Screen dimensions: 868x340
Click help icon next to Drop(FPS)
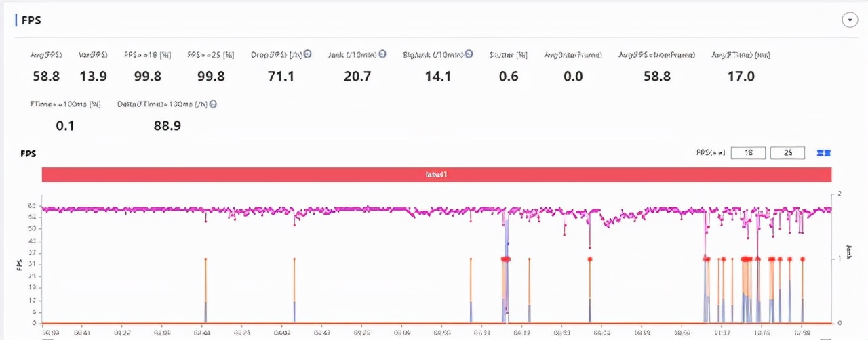[x=308, y=54]
